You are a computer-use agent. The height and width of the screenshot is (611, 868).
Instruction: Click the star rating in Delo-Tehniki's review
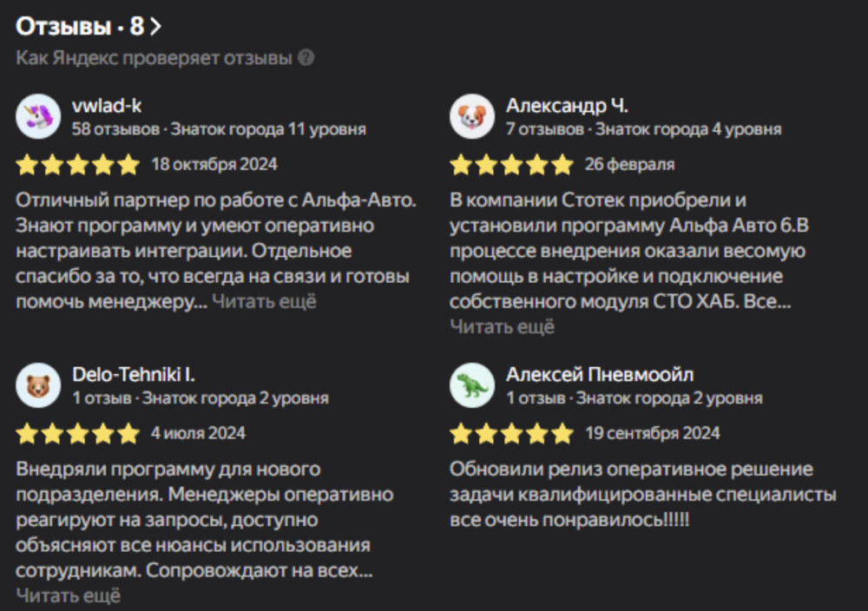click(x=77, y=433)
